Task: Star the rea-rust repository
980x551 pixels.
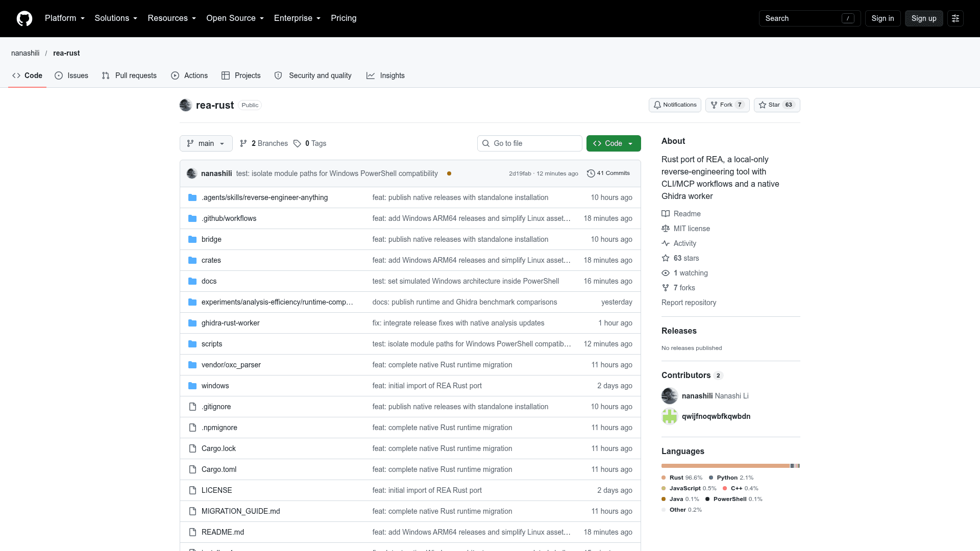Action: tap(777, 105)
